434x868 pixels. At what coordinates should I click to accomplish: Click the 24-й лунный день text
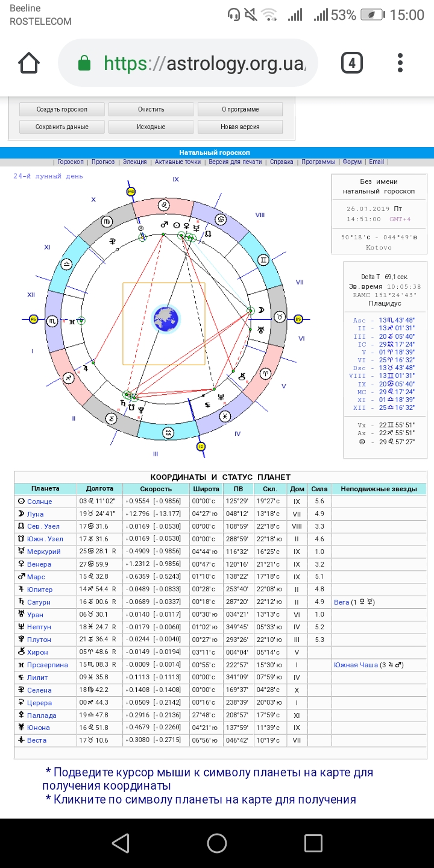[x=48, y=176]
